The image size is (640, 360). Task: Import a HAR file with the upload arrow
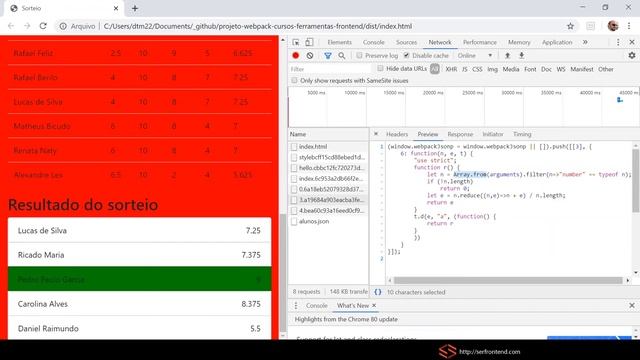(507, 56)
